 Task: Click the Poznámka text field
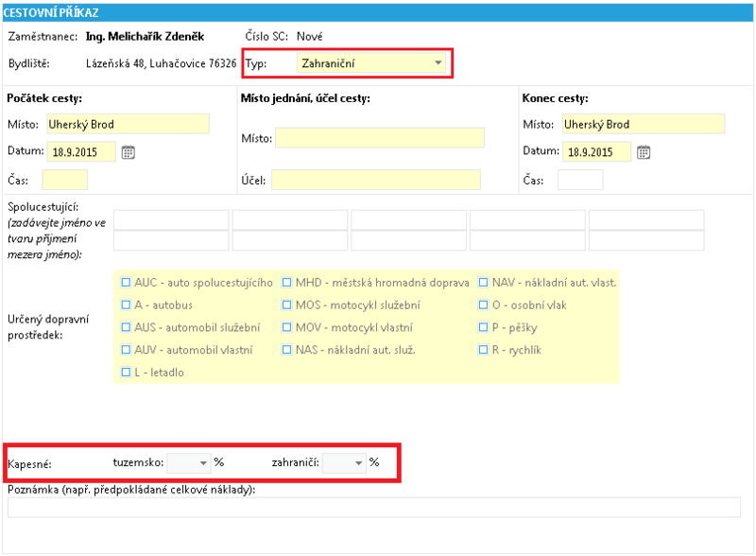click(x=374, y=507)
